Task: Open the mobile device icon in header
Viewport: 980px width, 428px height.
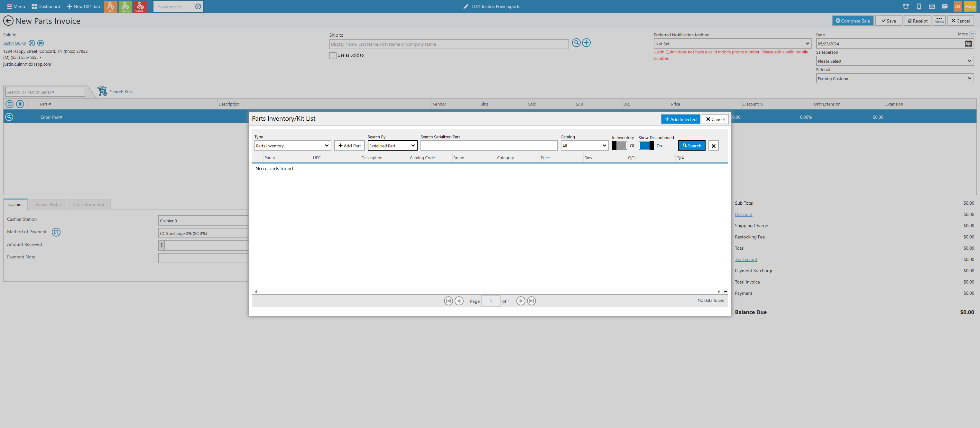Action: [919, 6]
